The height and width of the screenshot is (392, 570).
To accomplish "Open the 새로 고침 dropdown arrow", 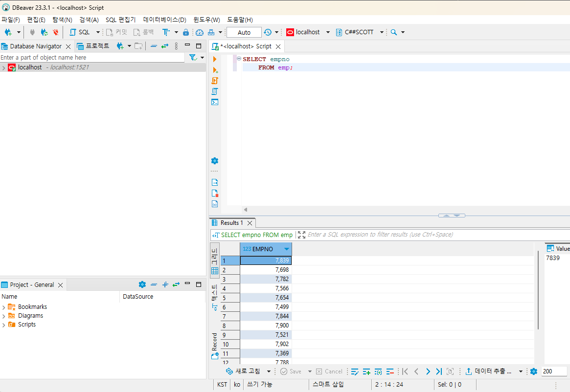I will tap(269, 371).
